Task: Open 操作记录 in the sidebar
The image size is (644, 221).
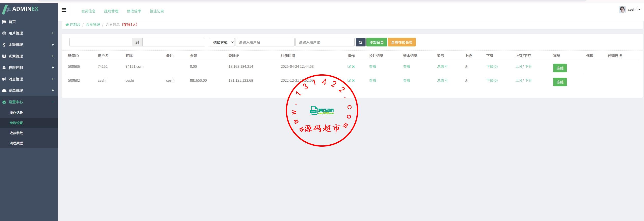Action: click(x=16, y=113)
